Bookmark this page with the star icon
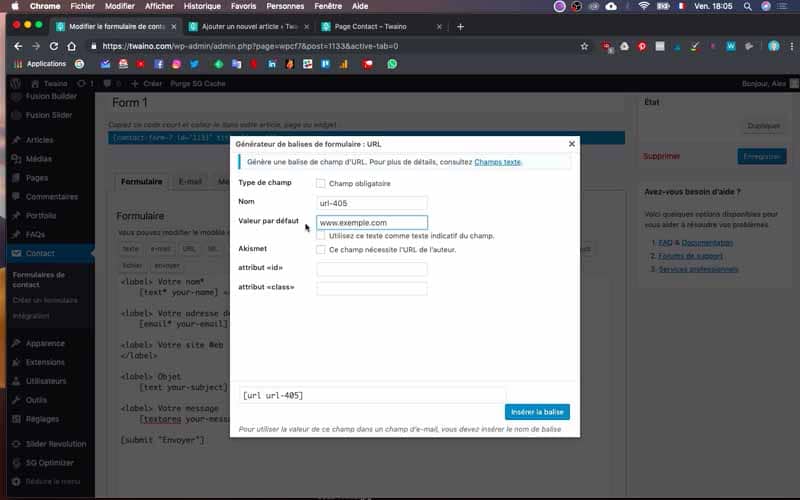 click(x=584, y=46)
